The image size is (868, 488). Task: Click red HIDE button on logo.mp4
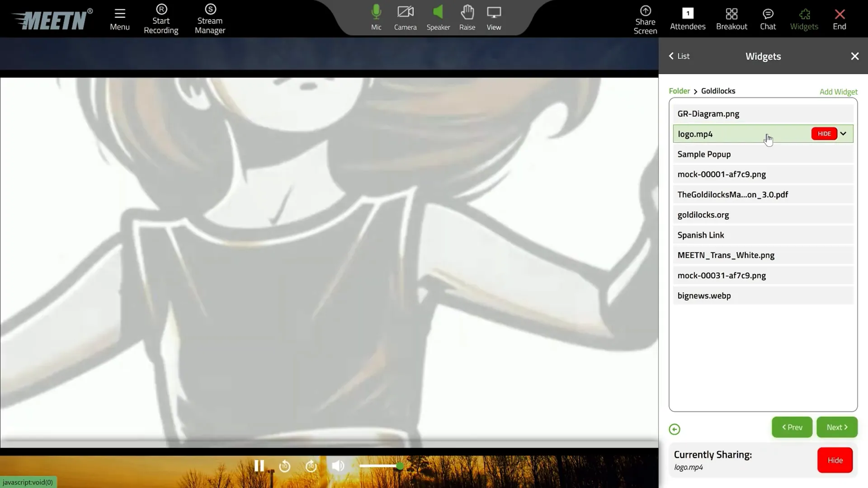pyautogui.click(x=824, y=134)
